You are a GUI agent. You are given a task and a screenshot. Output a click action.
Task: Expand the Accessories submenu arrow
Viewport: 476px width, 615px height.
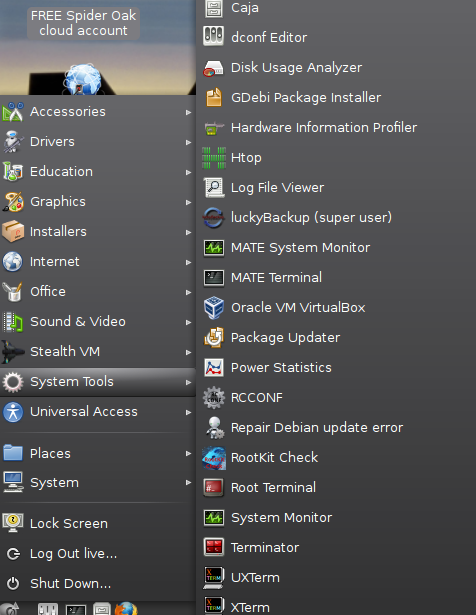click(188, 112)
